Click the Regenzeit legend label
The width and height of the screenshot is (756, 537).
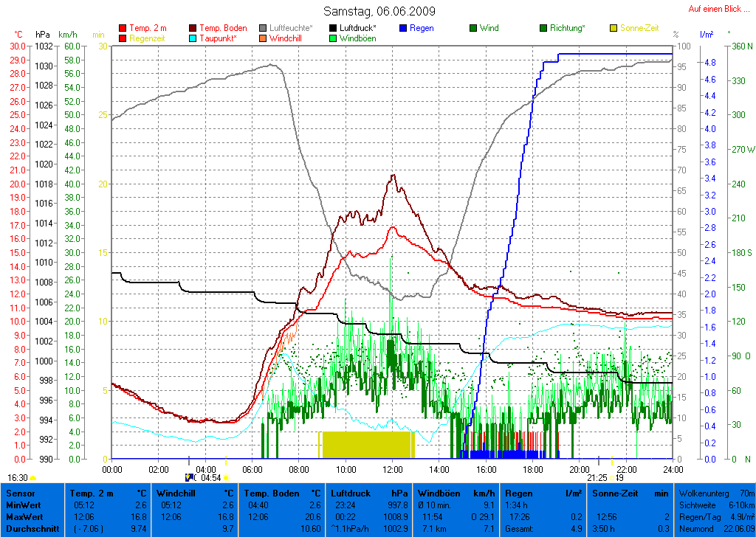click(149, 38)
